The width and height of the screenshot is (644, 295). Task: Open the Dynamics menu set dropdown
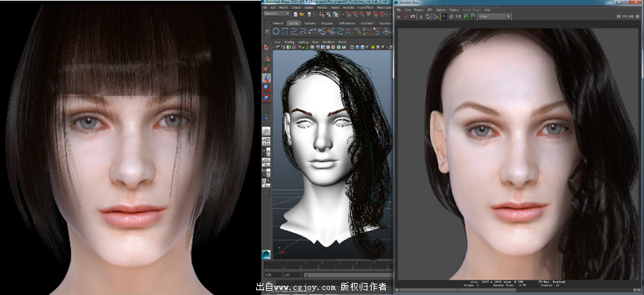click(279, 13)
